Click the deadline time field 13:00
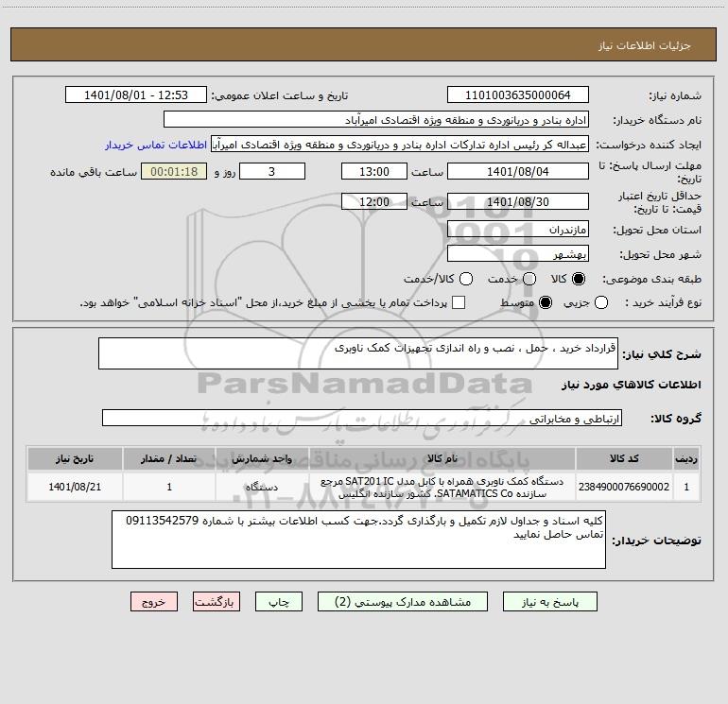This screenshot has width=728, height=704. click(x=374, y=172)
